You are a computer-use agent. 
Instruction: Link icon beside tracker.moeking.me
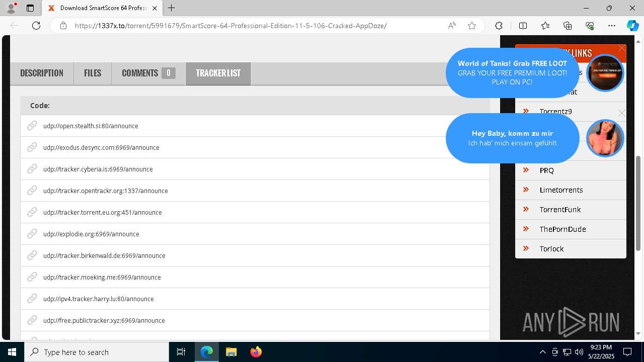tap(32, 277)
